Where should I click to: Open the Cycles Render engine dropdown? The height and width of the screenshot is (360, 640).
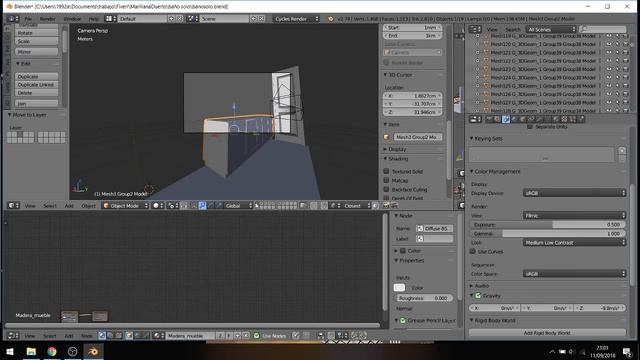[296, 19]
